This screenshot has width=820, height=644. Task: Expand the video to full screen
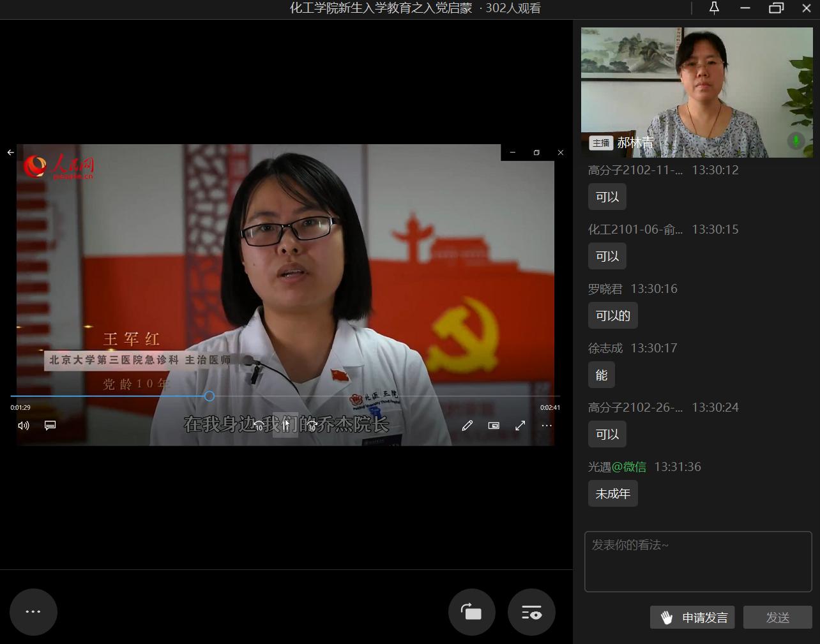pos(520,426)
